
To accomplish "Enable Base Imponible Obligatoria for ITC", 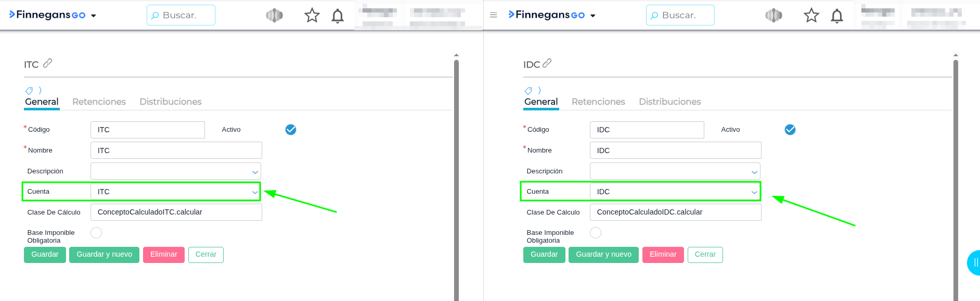I will [x=96, y=233].
